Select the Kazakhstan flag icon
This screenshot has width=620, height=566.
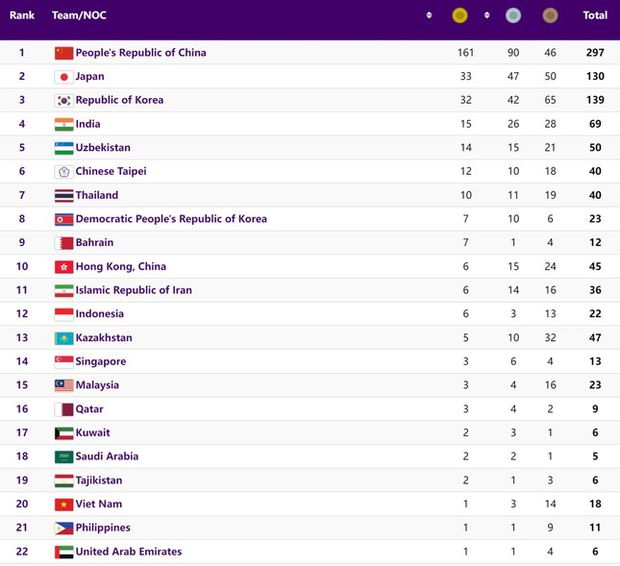click(64, 338)
